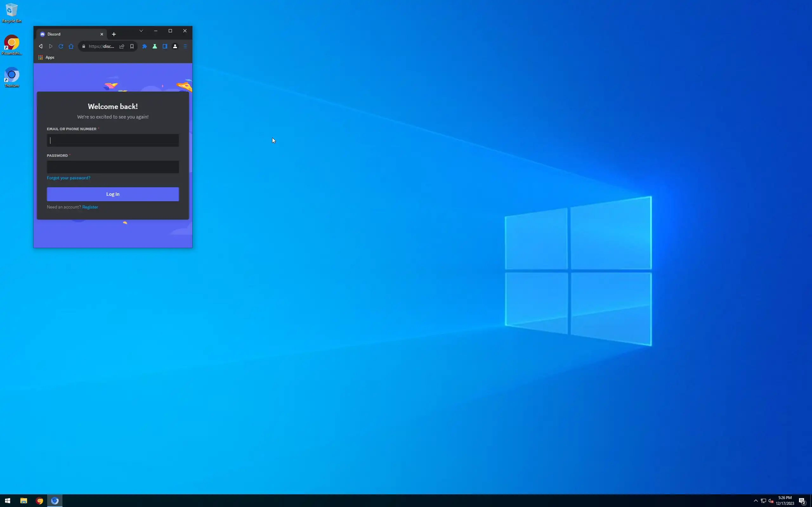Toggle the browser side panel
This screenshot has width=812, height=507.
point(165,46)
